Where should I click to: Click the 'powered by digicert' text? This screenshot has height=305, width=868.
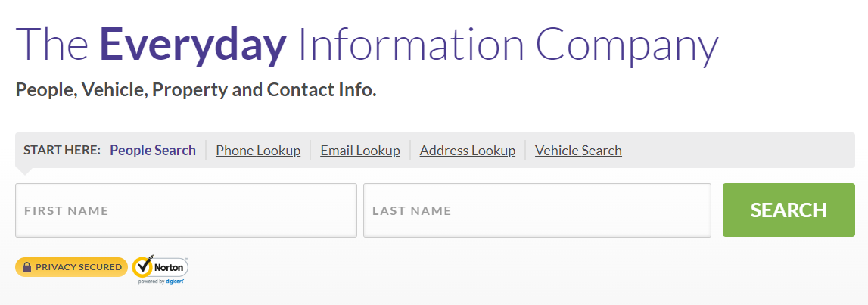click(x=161, y=282)
